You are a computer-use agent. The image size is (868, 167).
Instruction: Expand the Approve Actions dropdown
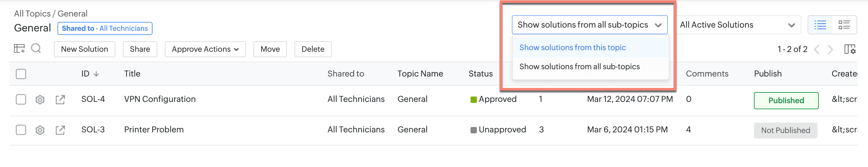(205, 49)
